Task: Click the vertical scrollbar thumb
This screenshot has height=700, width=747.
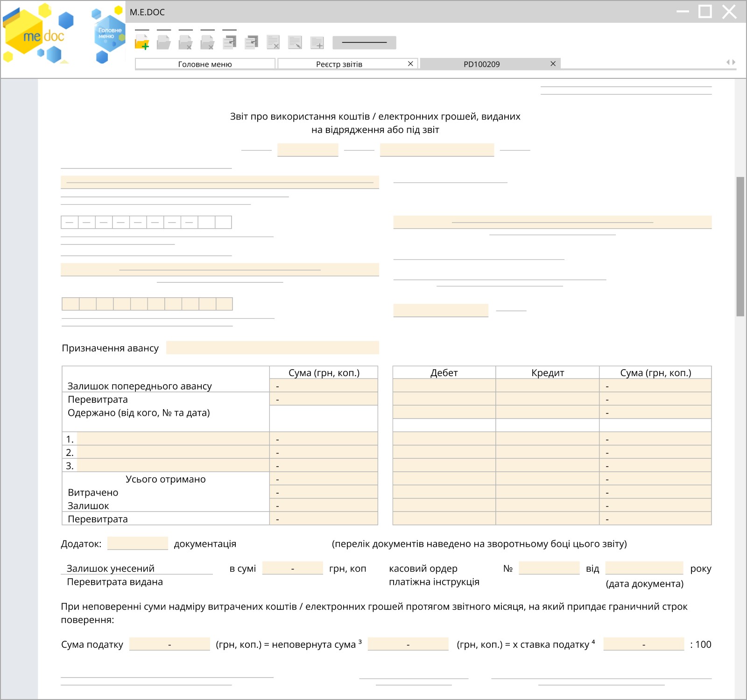Action: tap(740, 246)
